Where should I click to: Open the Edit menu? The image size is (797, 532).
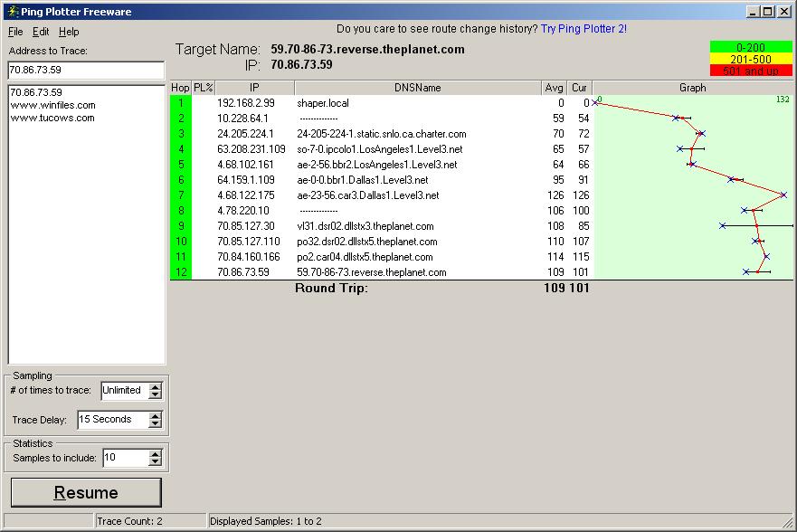[41, 32]
